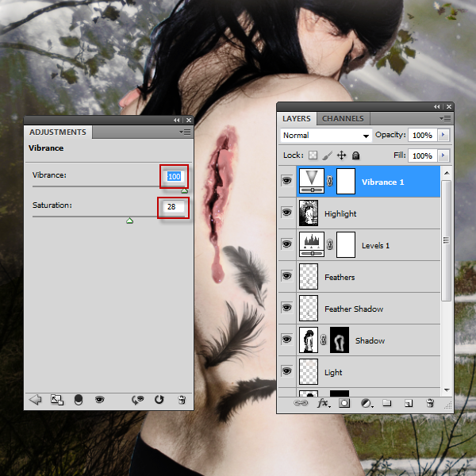Select the Highlight layer name

340,213
